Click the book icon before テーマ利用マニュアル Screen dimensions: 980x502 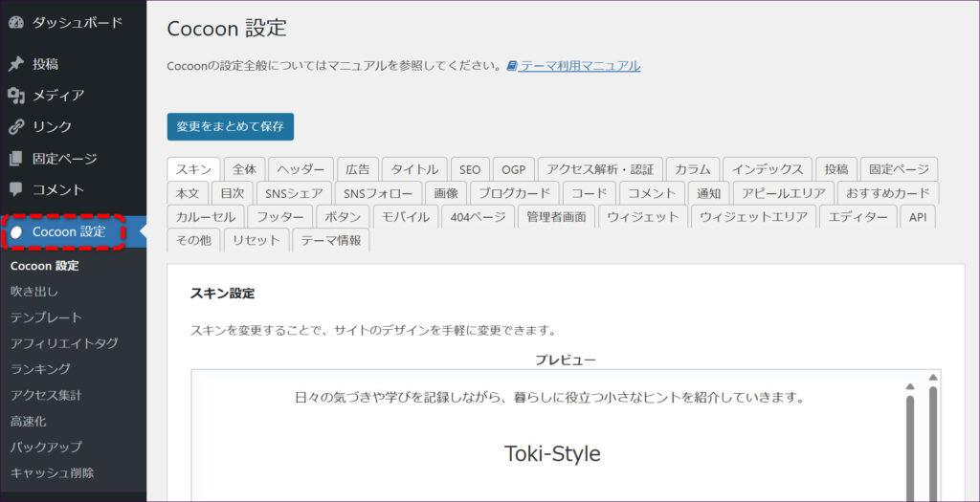pyautogui.click(x=512, y=66)
